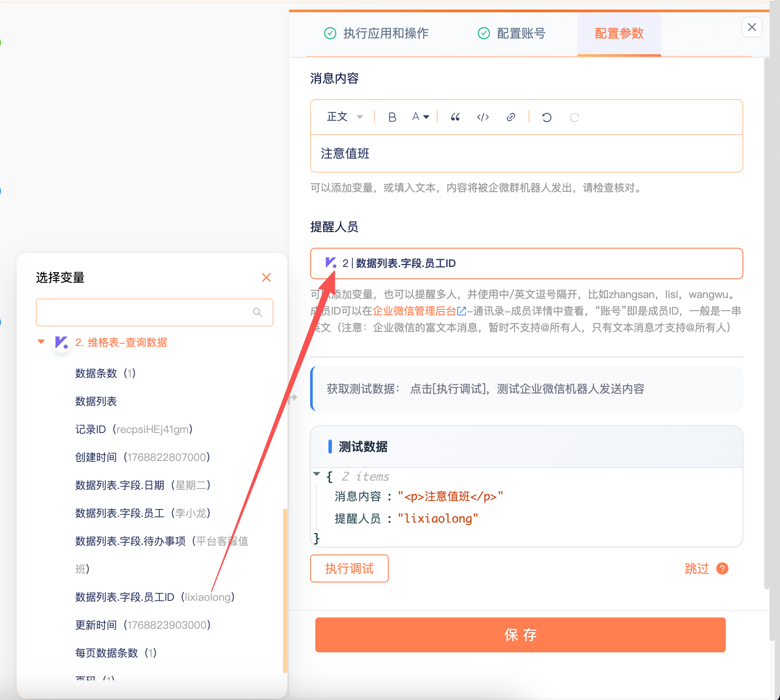Click the 执行调试 button
The image size is (780, 700).
349,568
